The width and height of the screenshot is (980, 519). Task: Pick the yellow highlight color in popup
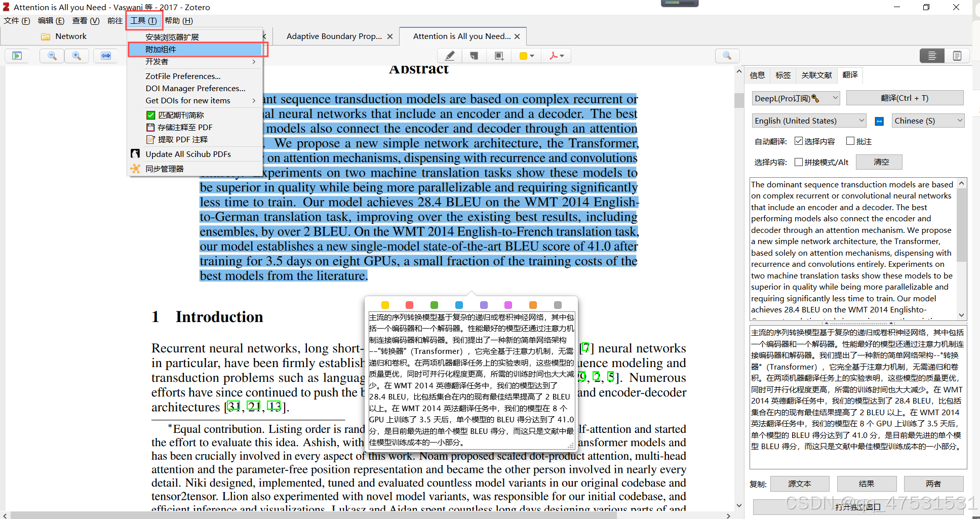coord(385,305)
